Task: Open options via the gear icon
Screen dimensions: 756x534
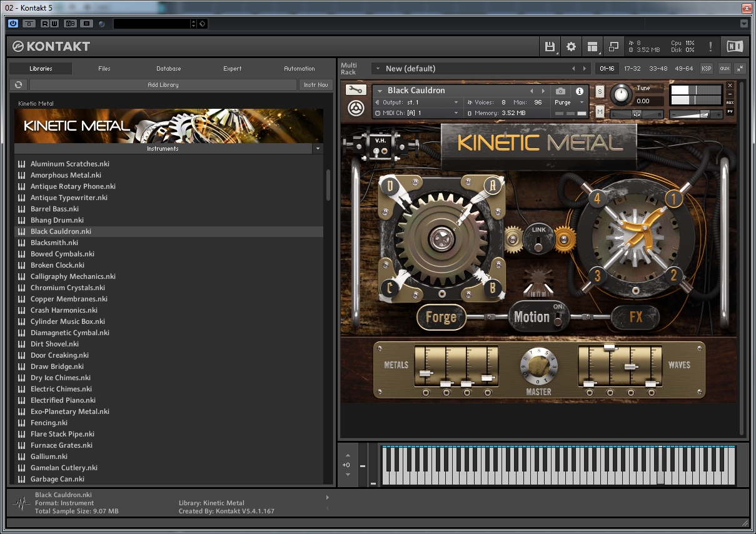Action: pos(571,46)
